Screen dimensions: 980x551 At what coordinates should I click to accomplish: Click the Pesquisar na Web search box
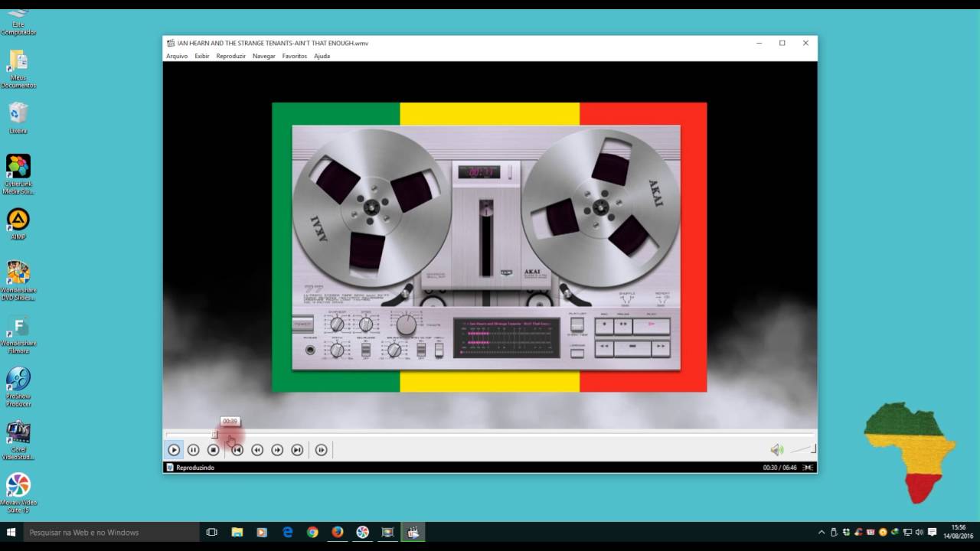112,532
